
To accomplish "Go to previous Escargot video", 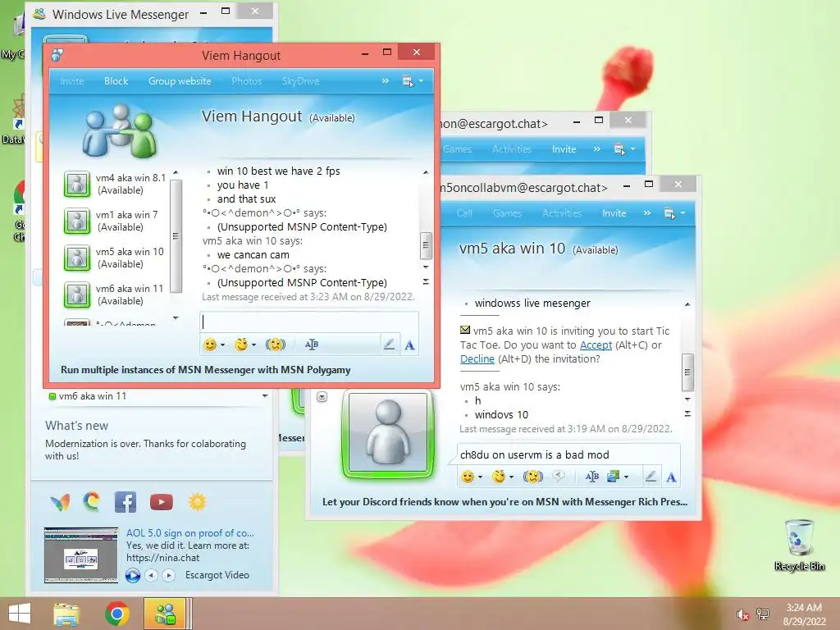I will pyautogui.click(x=152, y=575).
